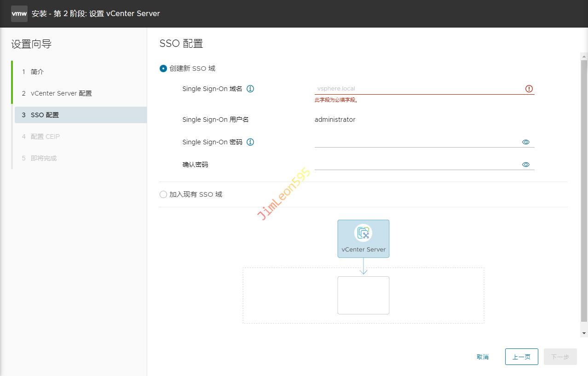Viewport: 588px width, 376px height.
Task: Show password using eye icon in password field
Action: [526, 142]
